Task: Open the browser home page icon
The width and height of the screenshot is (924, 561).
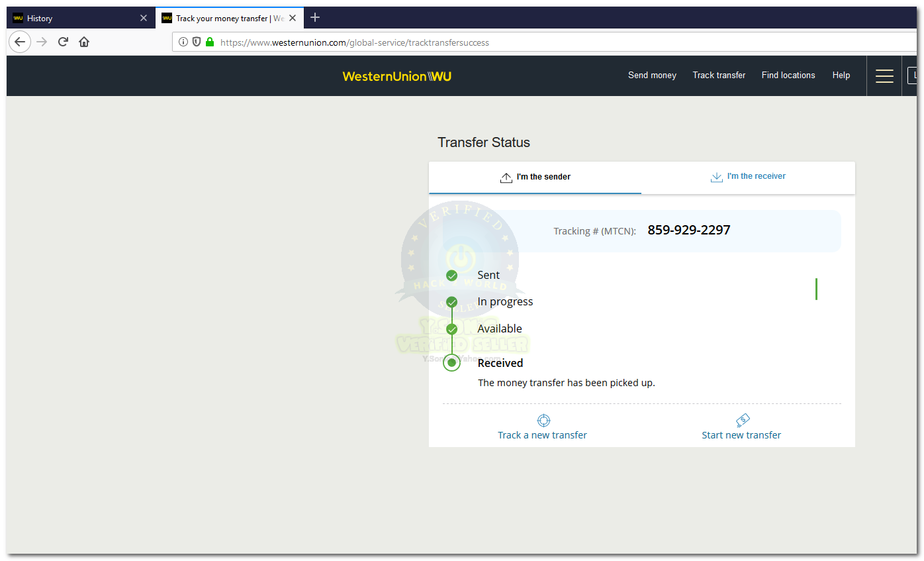Action: point(84,42)
